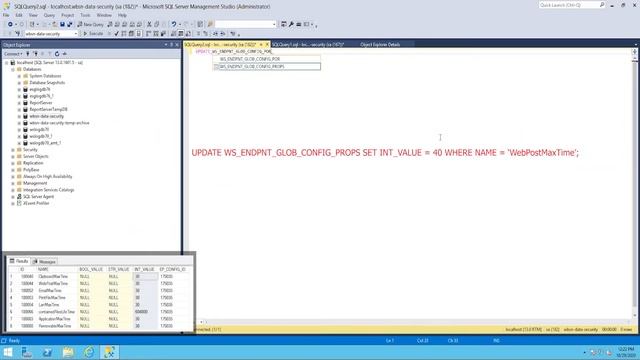This screenshot has width=640, height=360.
Task: Switch to Object Explorer Details tab
Action: pos(380,44)
